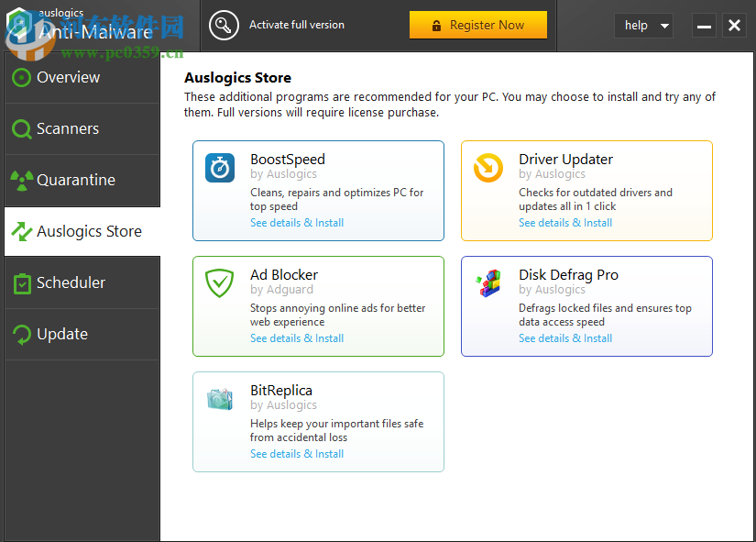Switch to the Auslogics Store tab

(78, 231)
